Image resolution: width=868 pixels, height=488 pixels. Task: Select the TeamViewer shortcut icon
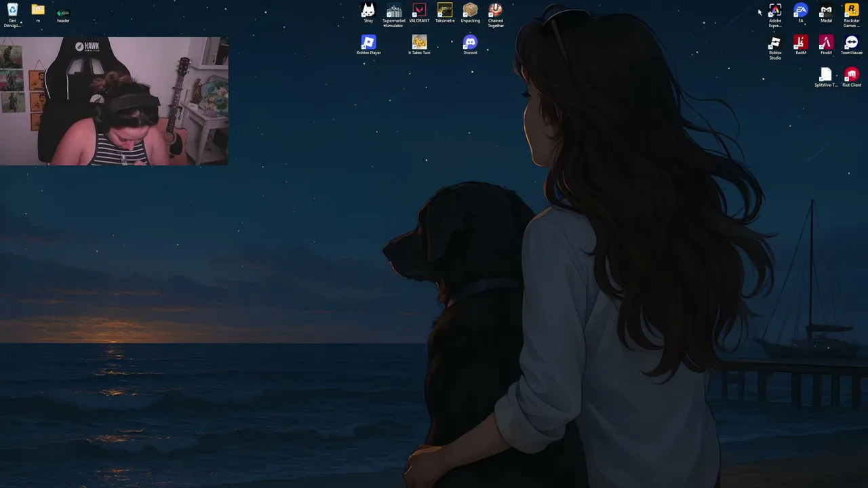point(852,45)
